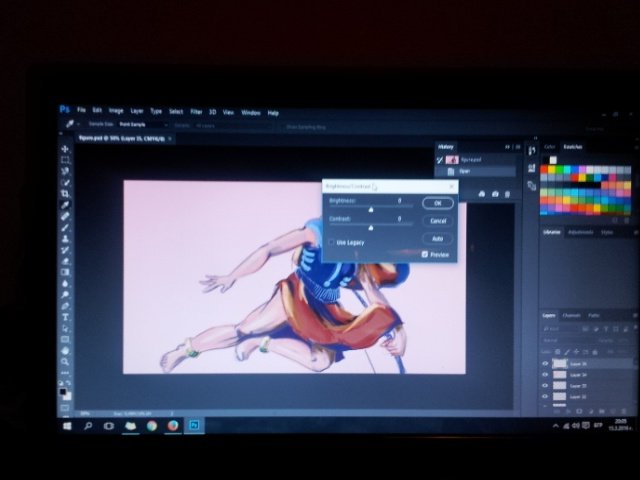Click the Contrast value field

(x=400, y=219)
